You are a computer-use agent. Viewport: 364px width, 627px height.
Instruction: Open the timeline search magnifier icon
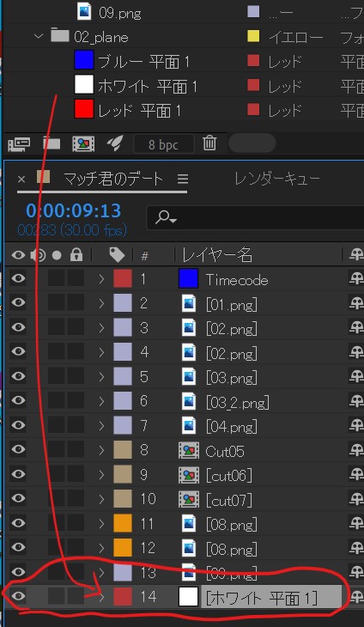click(x=166, y=217)
